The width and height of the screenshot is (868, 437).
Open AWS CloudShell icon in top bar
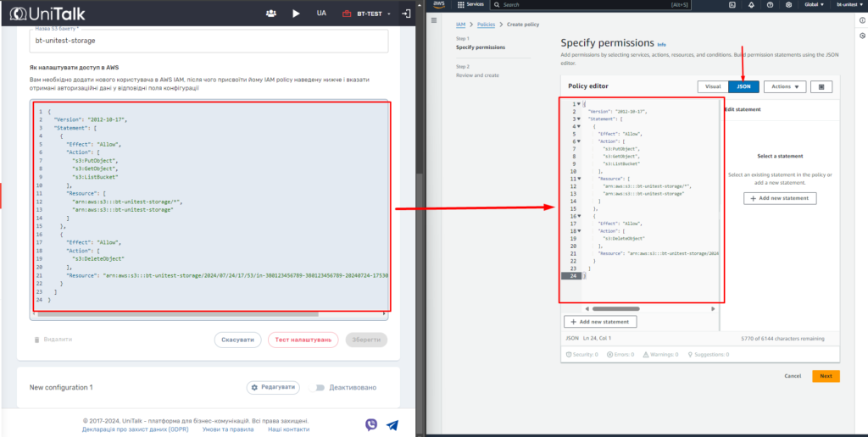[x=732, y=4]
